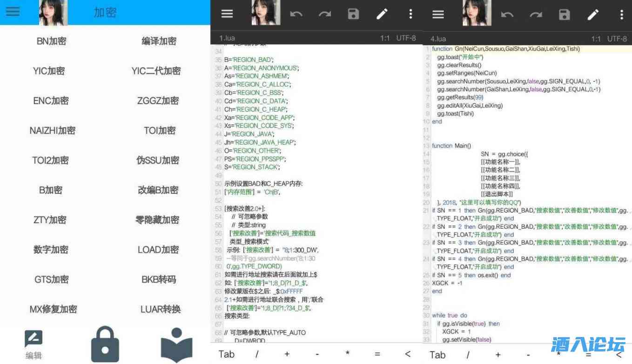Select the YIC二代加密 option

(156, 71)
